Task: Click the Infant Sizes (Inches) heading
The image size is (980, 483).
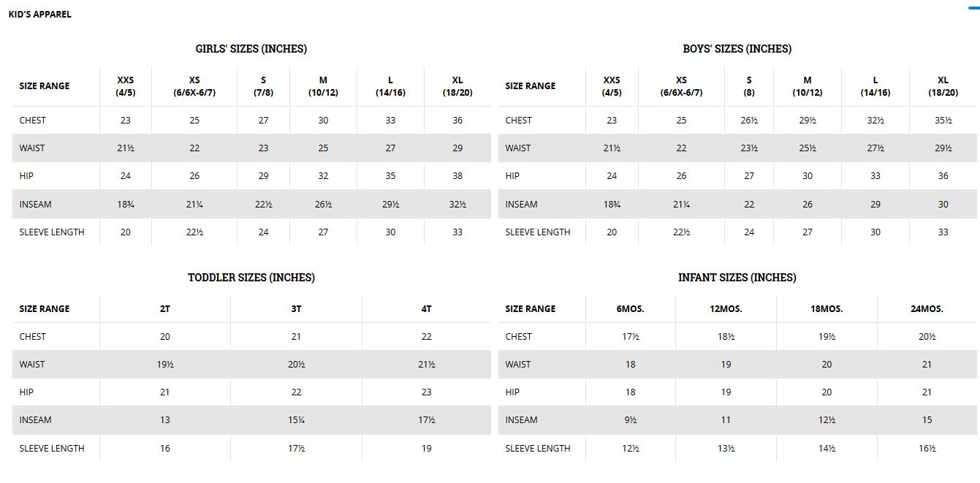Action: coord(737,278)
